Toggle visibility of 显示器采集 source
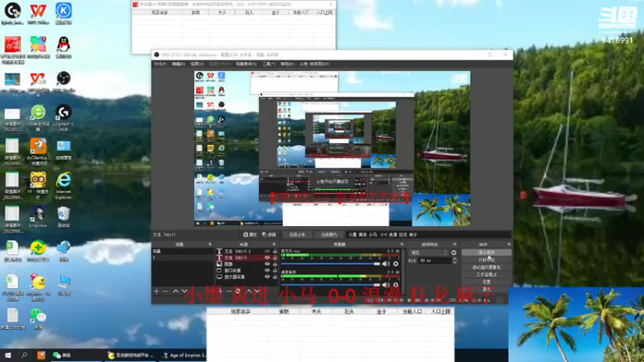The image size is (644, 362). pos(267,277)
